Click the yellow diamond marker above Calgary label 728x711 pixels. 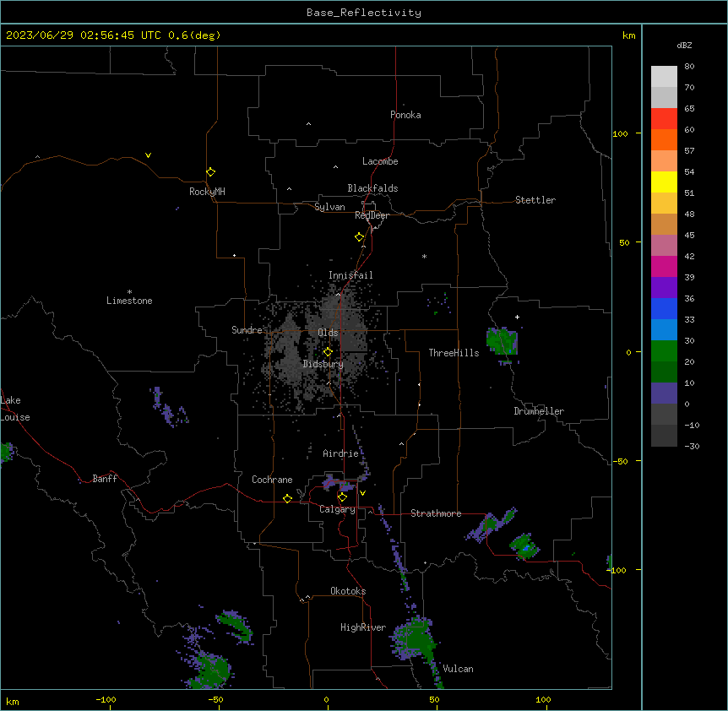click(342, 497)
